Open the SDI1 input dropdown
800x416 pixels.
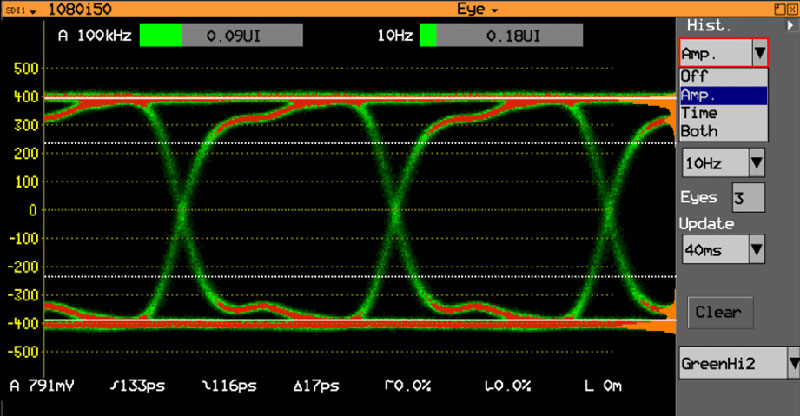(x=21, y=10)
